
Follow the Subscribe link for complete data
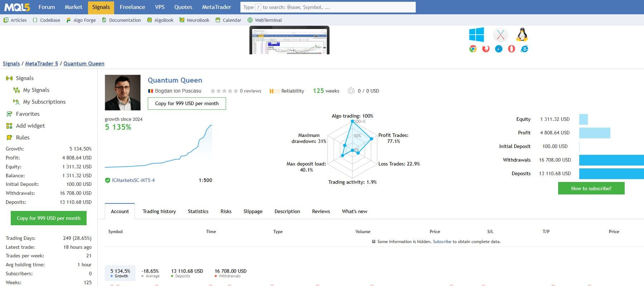442,242
